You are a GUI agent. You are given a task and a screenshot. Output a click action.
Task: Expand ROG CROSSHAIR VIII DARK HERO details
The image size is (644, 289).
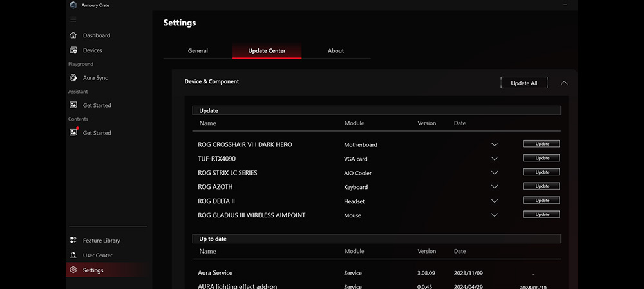click(x=495, y=144)
